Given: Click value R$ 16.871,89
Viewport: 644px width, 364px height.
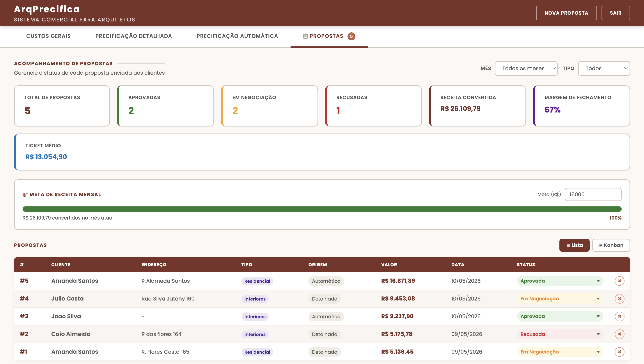Looking at the screenshot, I should click(398, 281).
